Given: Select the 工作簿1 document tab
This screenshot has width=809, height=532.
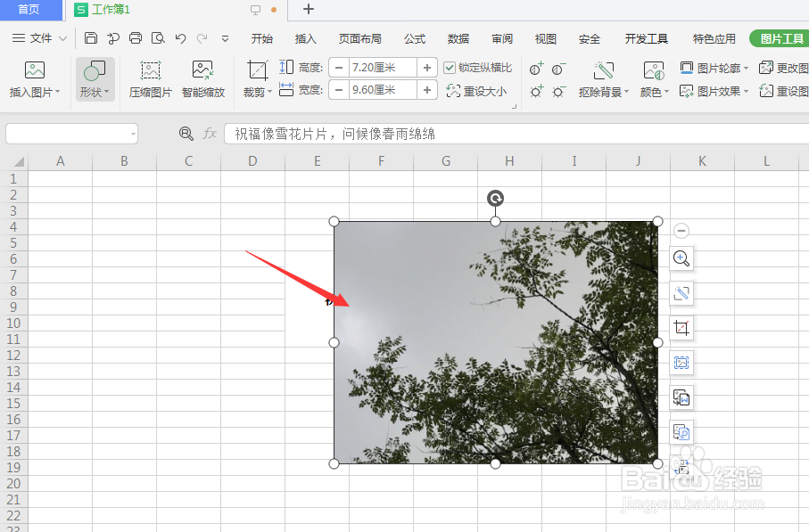Looking at the screenshot, I should pyautogui.click(x=111, y=10).
